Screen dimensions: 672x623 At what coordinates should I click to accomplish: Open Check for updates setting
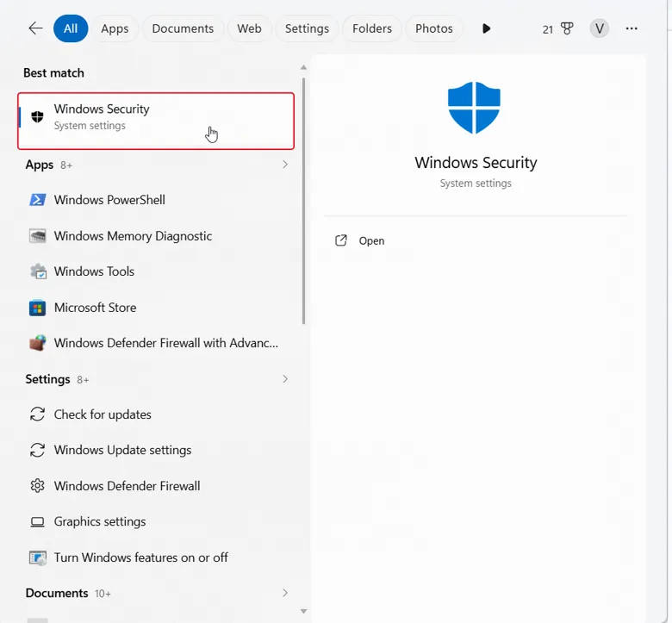(x=156, y=414)
